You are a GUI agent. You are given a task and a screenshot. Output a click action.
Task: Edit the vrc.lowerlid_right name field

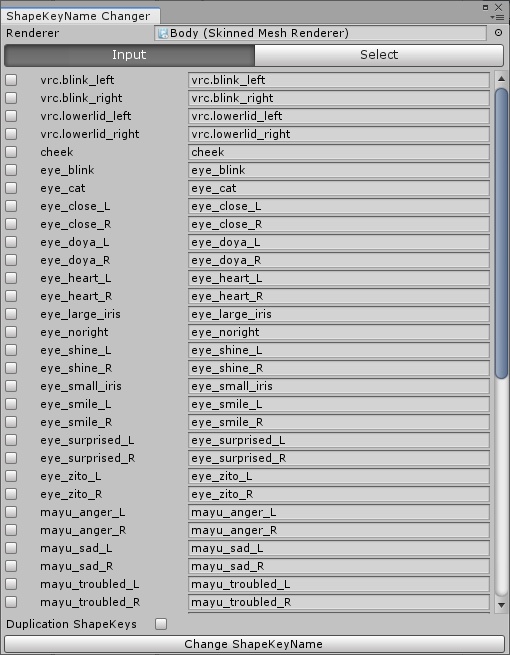coord(339,134)
